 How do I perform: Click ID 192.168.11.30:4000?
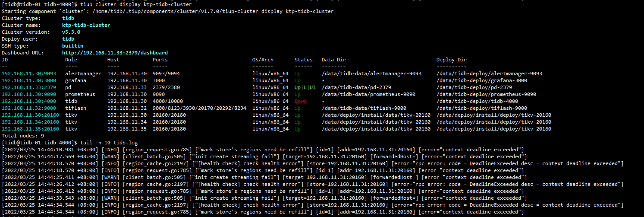(x=29, y=101)
